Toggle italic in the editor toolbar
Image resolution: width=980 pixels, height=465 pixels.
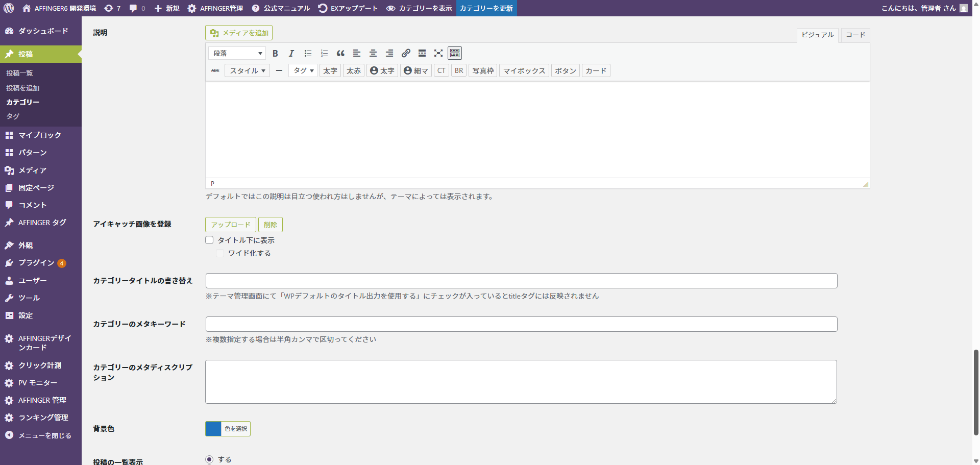point(291,53)
